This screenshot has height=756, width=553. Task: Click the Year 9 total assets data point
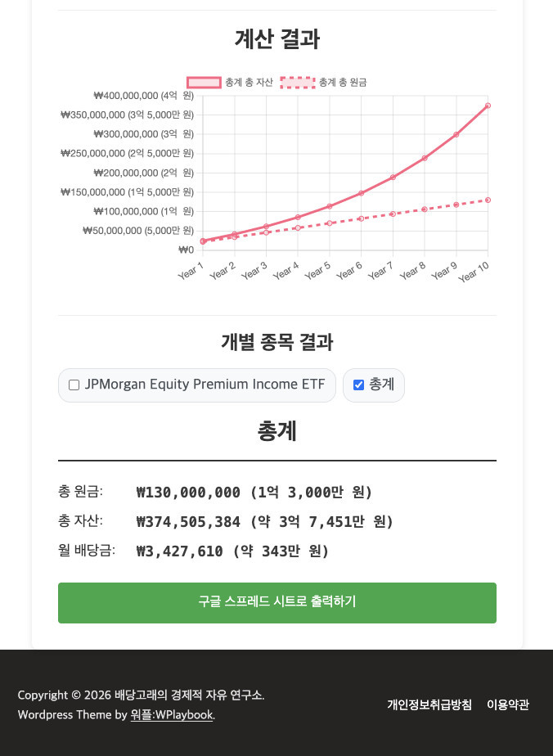point(456,134)
